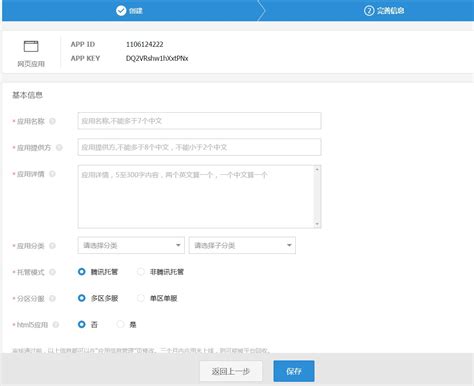Click the web application icon
Screen dimensions: 474x386
[31, 46]
